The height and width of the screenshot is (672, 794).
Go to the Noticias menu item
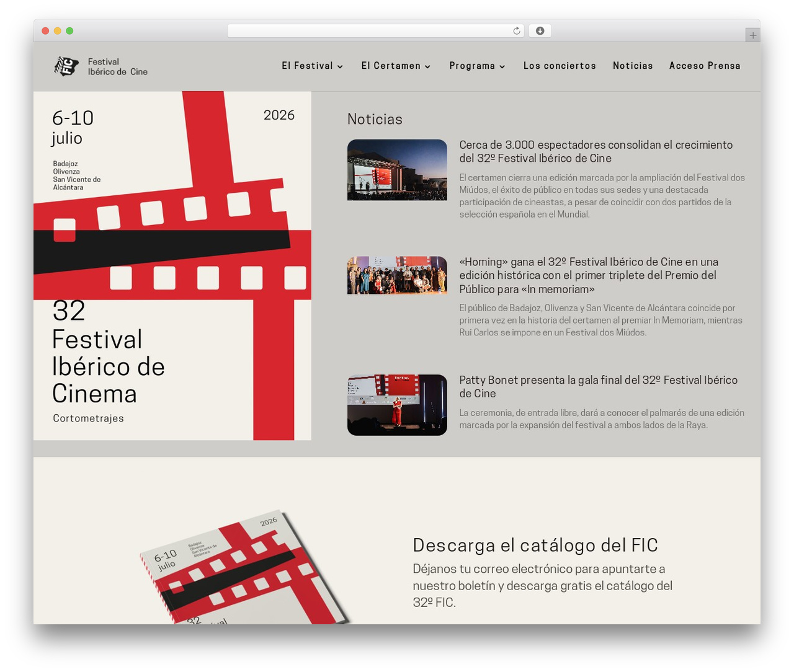(633, 66)
